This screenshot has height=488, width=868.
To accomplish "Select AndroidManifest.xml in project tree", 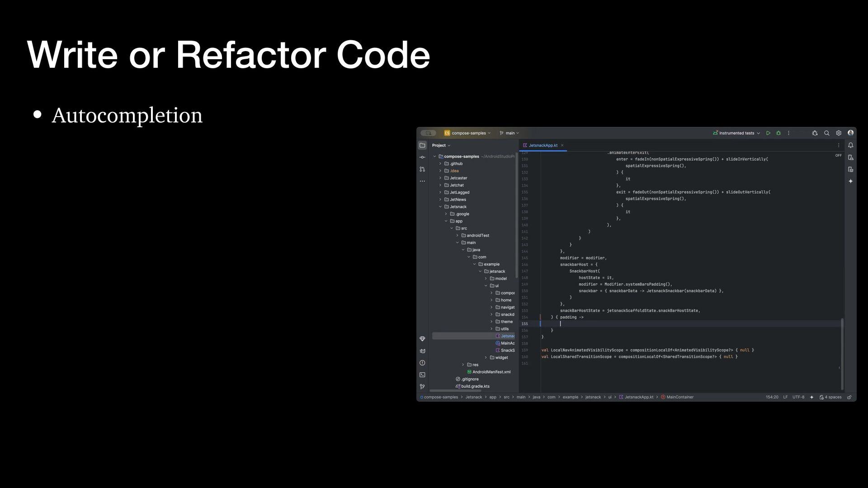I will coord(491,372).
